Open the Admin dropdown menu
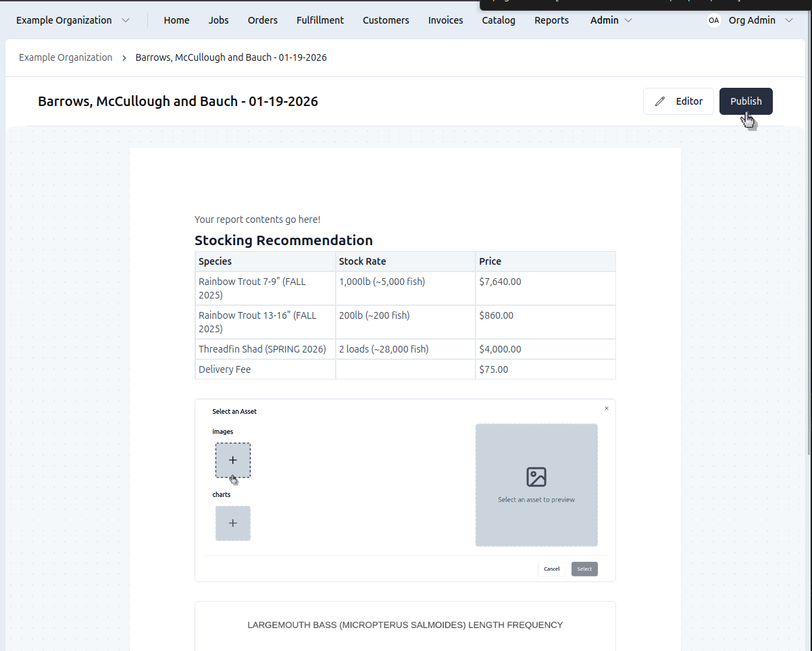812x651 pixels. pos(611,20)
